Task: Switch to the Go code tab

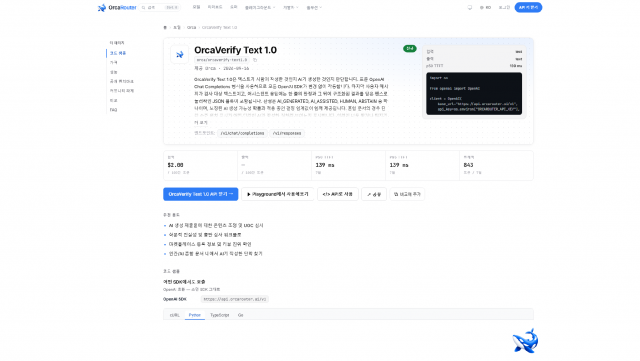Action: pos(240,315)
